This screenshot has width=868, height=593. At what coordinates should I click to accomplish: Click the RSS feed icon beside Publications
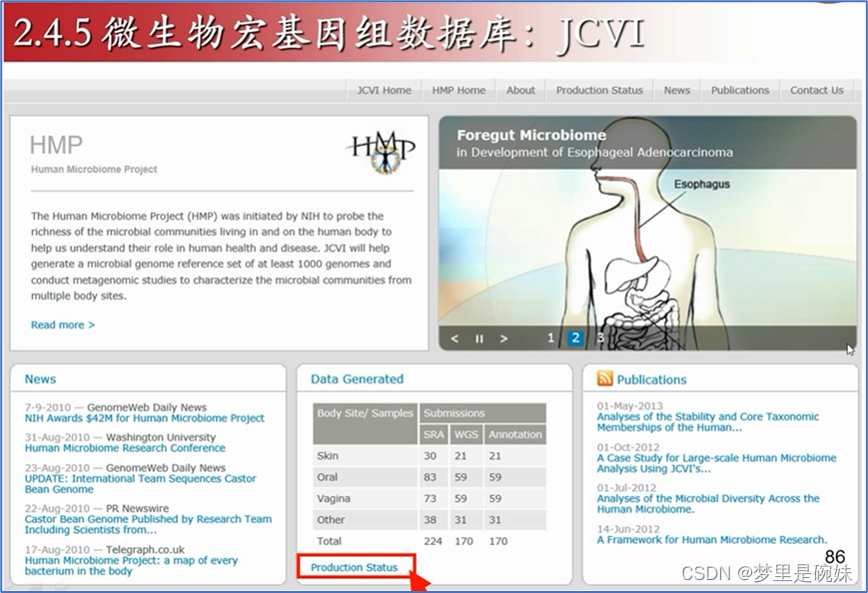click(604, 378)
